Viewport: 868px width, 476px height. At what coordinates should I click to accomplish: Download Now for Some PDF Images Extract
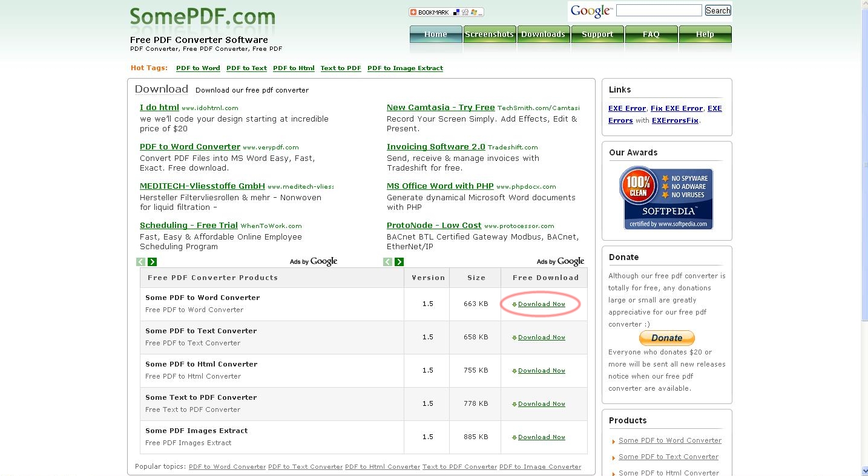[542, 437]
